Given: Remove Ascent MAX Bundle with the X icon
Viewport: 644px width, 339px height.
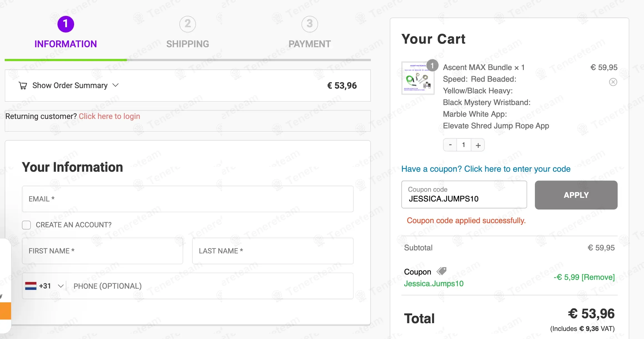Looking at the screenshot, I should click(613, 82).
